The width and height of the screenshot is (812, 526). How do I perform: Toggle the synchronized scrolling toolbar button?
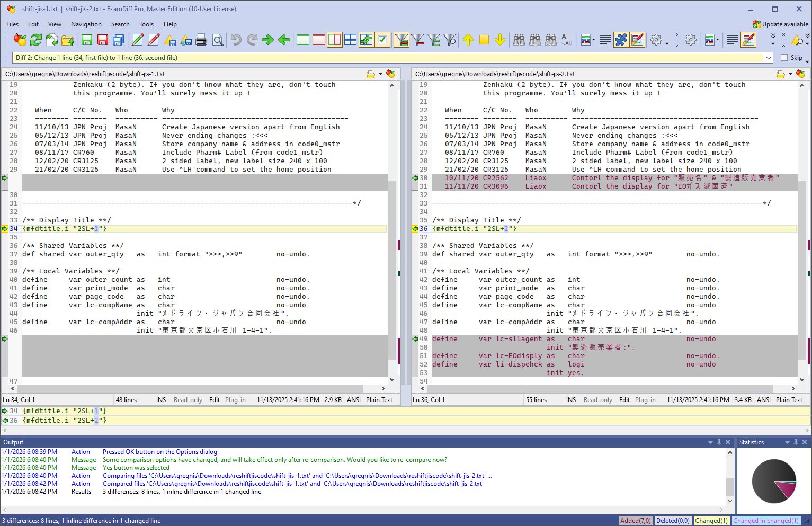click(367, 40)
